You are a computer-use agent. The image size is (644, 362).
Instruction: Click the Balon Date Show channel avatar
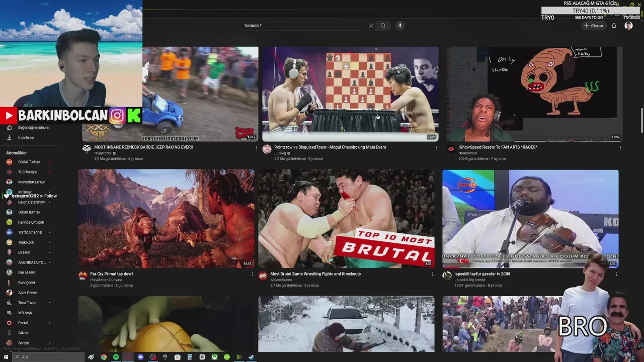coord(9,202)
